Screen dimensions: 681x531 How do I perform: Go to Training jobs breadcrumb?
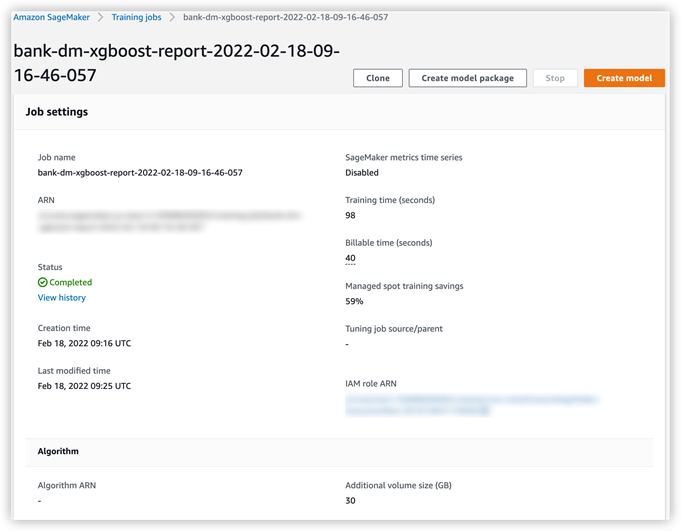(x=136, y=17)
